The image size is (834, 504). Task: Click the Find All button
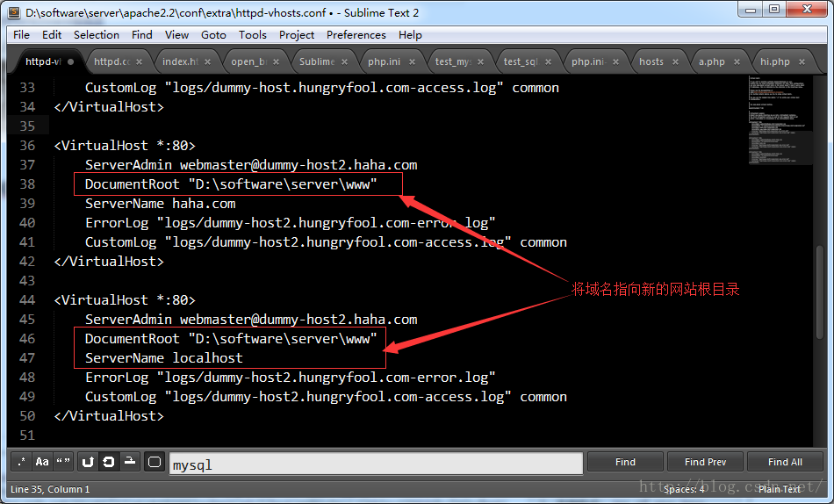(785, 462)
